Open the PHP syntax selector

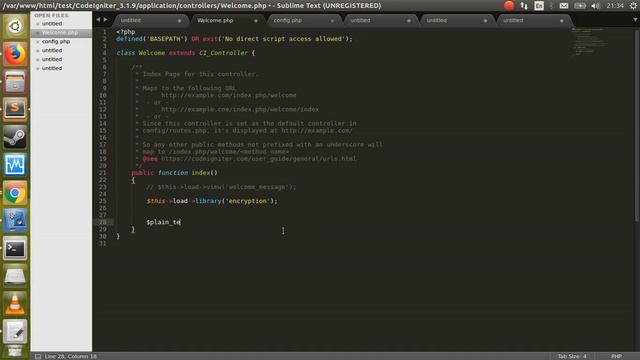click(616, 356)
